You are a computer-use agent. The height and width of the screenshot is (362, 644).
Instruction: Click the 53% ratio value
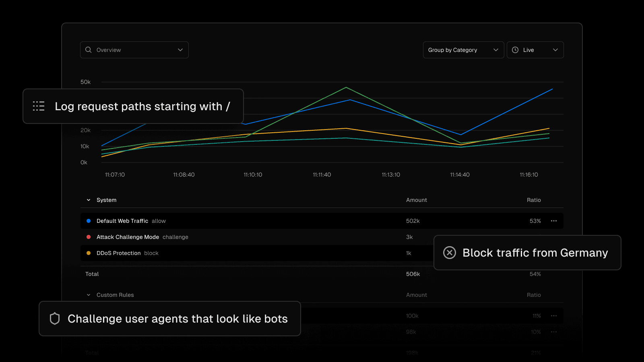[x=535, y=221]
